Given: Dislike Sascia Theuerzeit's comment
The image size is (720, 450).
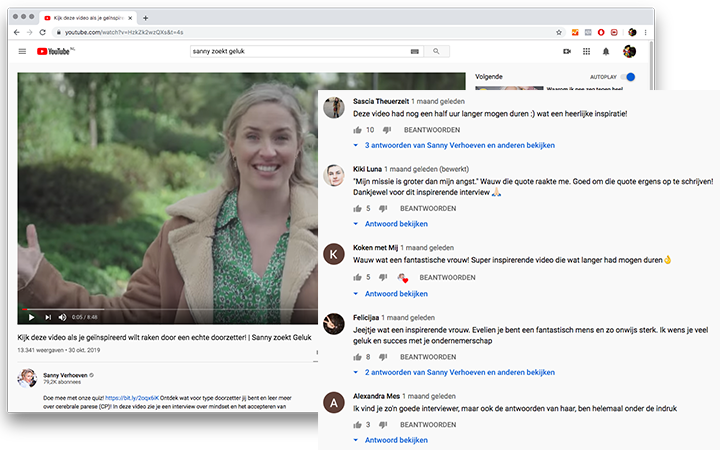Looking at the screenshot, I should [x=387, y=130].
